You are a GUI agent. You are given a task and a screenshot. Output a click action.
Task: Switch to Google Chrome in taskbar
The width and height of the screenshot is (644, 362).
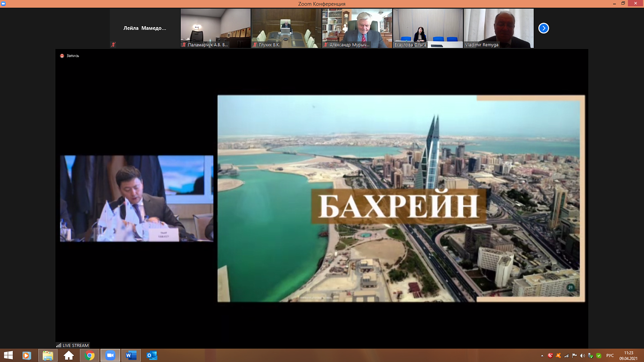click(x=90, y=356)
